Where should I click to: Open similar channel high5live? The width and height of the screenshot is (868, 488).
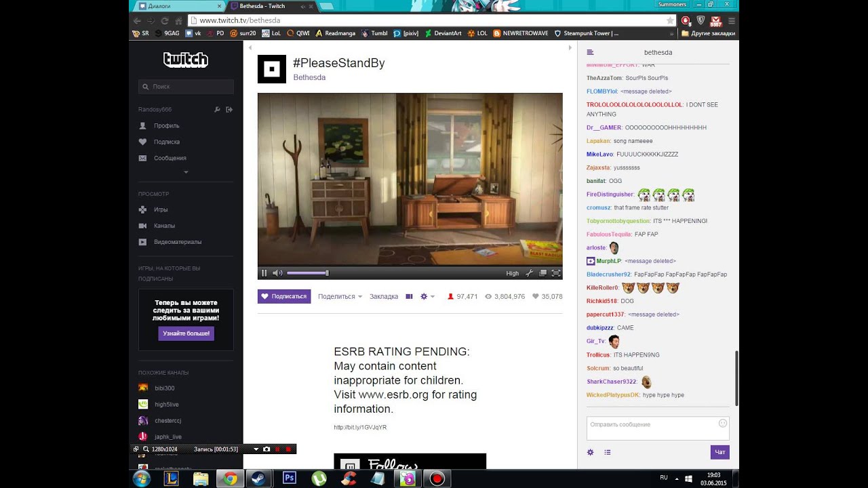(x=159, y=405)
